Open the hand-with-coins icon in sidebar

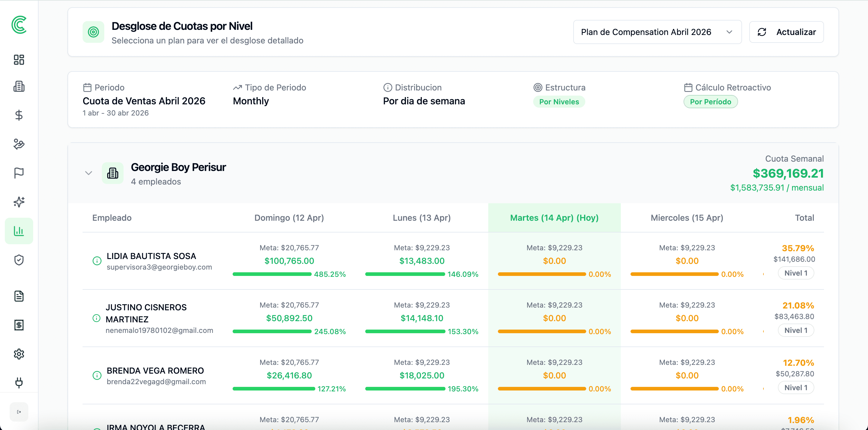[19, 144]
